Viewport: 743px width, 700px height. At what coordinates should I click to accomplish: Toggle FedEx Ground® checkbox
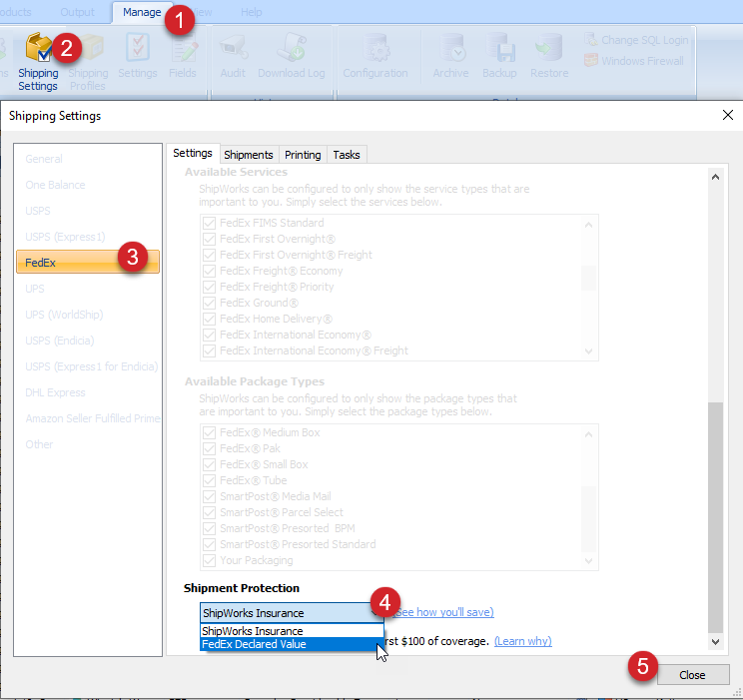click(x=209, y=303)
